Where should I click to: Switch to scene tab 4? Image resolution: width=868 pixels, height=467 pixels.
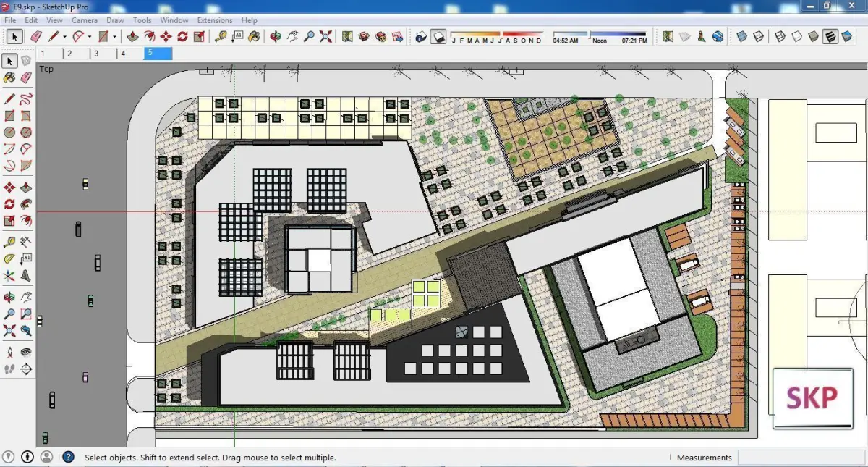131,53
